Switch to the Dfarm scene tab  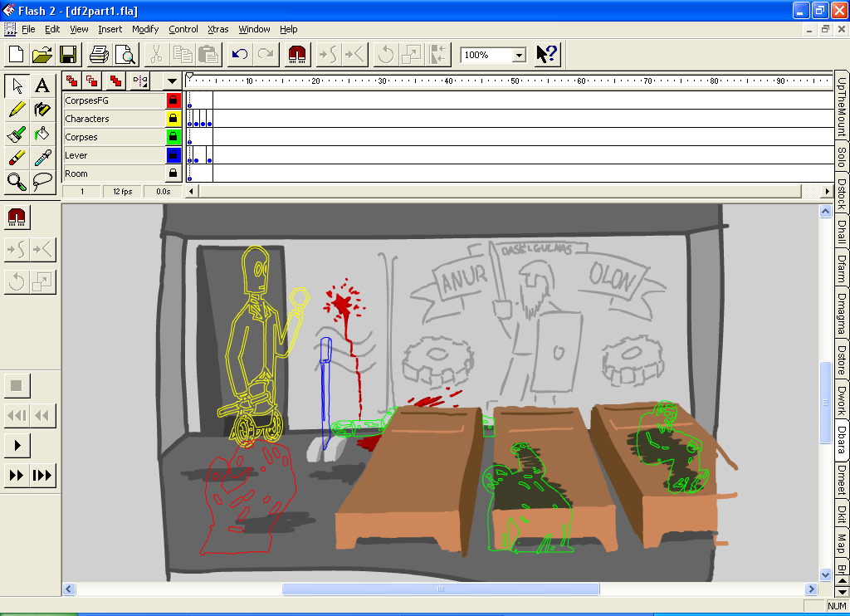click(x=842, y=269)
